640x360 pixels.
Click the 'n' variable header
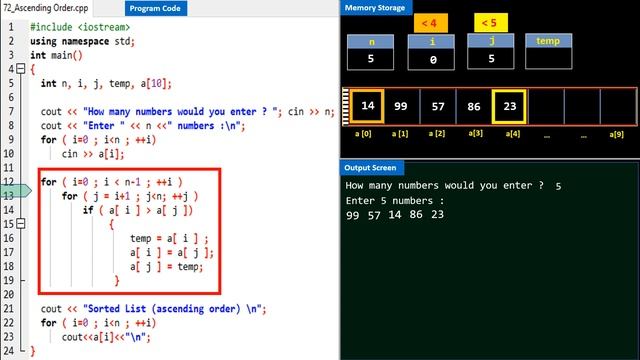pos(371,42)
